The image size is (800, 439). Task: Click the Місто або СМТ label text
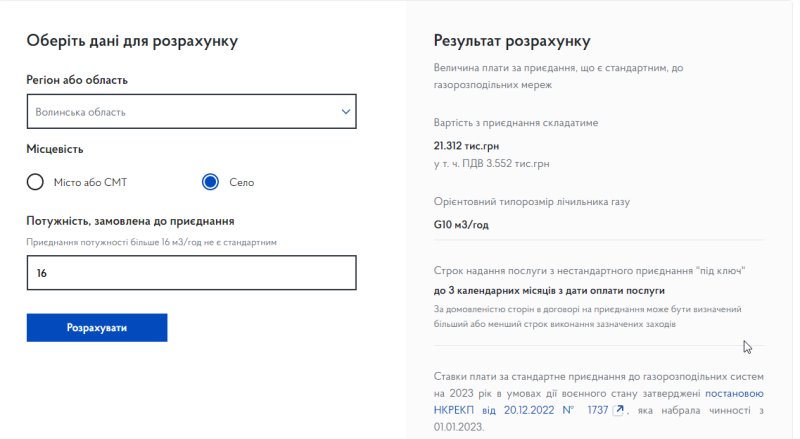pos(90,182)
